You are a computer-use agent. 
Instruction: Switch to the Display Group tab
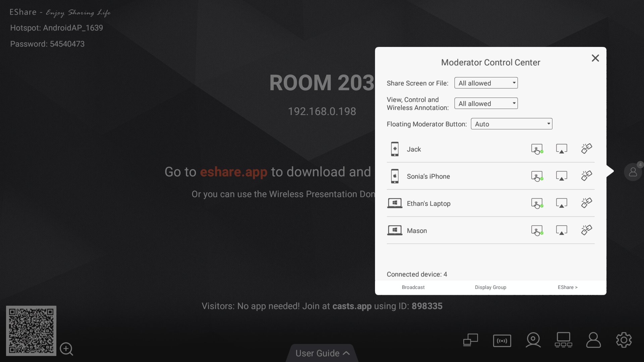point(490,288)
